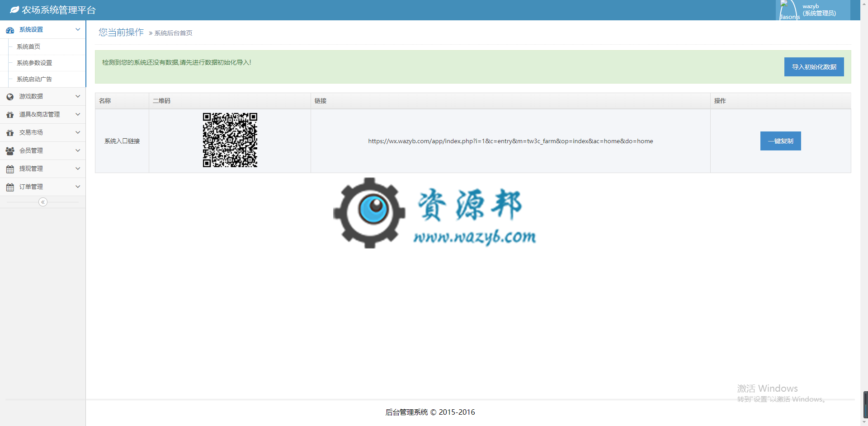Expand the 道具&商店管理 chevron
868x426 pixels.
(78, 114)
